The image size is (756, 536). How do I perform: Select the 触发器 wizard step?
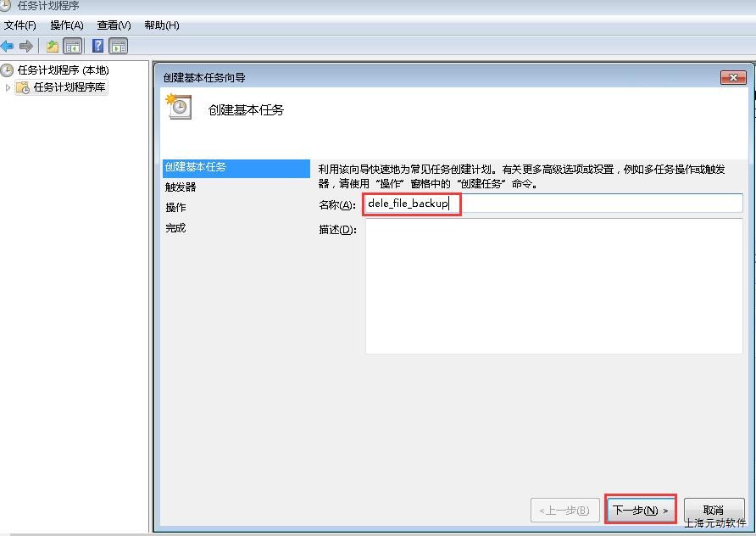point(181,187)
